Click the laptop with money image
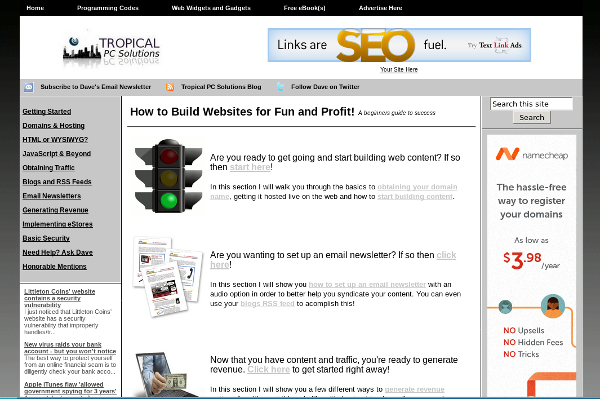This screenshot has height=399, width=600. (168, 375)
